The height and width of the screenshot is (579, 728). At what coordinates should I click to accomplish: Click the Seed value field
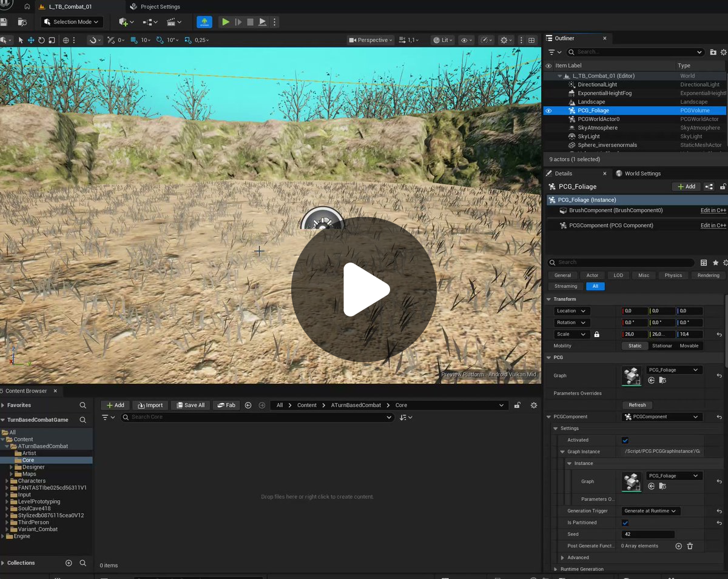click(x=648, y=534)
